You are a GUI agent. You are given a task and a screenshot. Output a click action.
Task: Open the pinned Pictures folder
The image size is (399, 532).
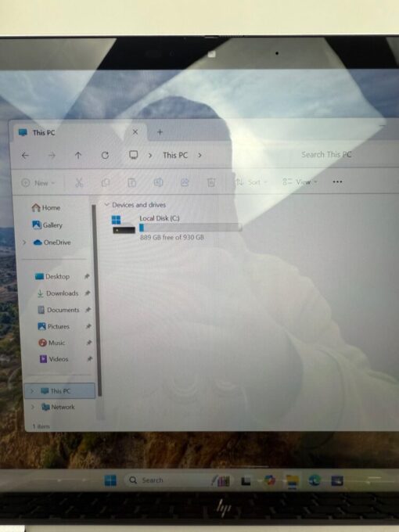coord(54,326)
